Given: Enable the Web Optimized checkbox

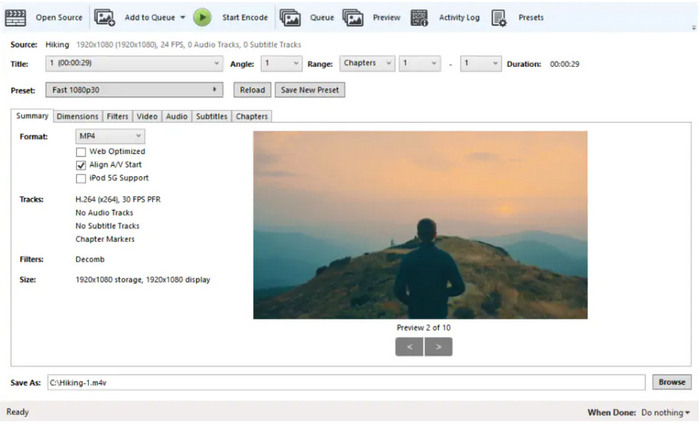Looking at the screenshot, I should [81, 152].
